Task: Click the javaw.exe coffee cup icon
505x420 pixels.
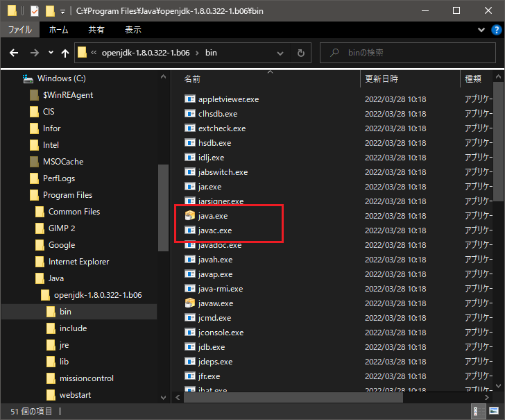Action: (x=190, y=303)
